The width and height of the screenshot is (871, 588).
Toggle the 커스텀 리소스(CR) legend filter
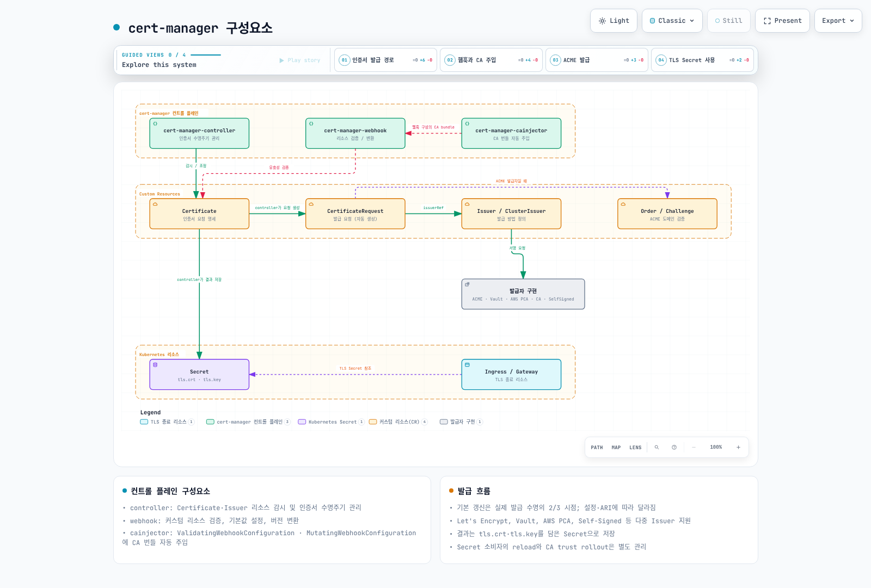click(398, 422)
